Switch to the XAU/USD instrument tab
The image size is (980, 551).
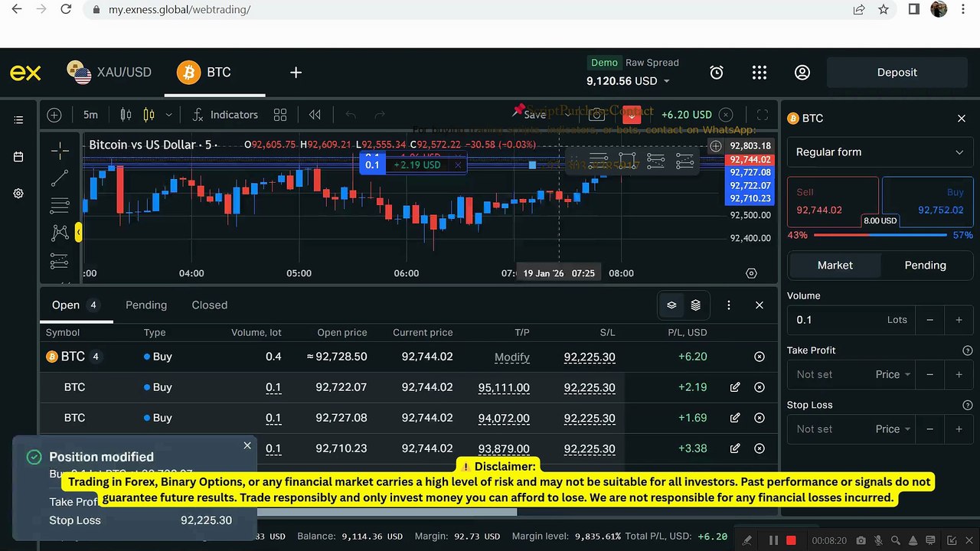click(x=109, y=73)
